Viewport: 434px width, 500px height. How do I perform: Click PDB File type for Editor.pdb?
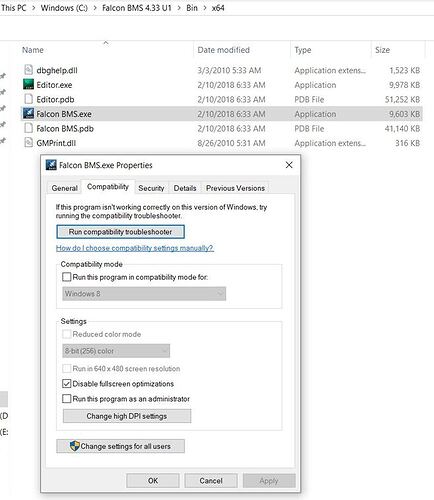coord(309,99)
